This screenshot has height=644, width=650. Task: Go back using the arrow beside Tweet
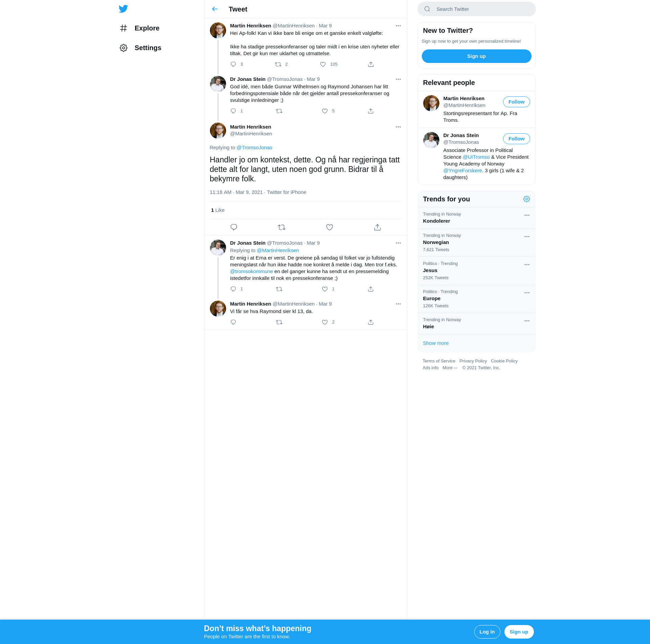[215, 9]
